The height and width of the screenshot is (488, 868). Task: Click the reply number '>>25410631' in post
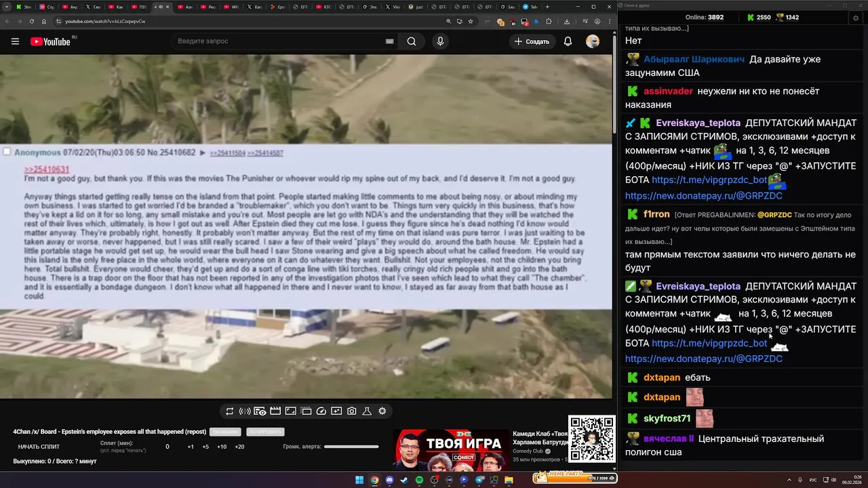[46, 169]
